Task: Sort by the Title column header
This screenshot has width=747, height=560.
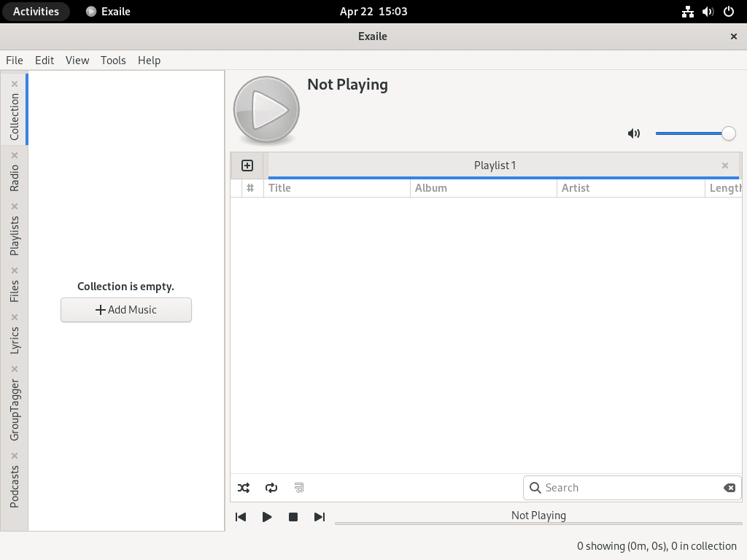Action: 337,188
